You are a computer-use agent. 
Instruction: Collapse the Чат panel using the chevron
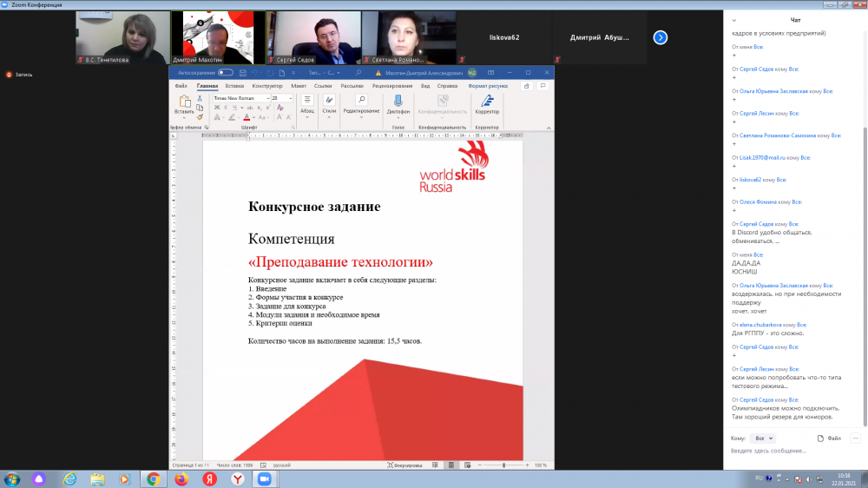point(735,20)
